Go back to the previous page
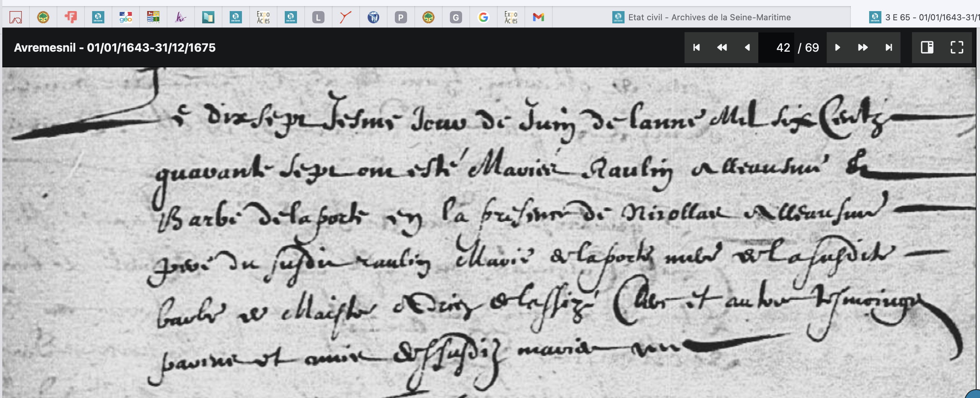This screenshot has height=398, width=980. (x=747, y=47)
